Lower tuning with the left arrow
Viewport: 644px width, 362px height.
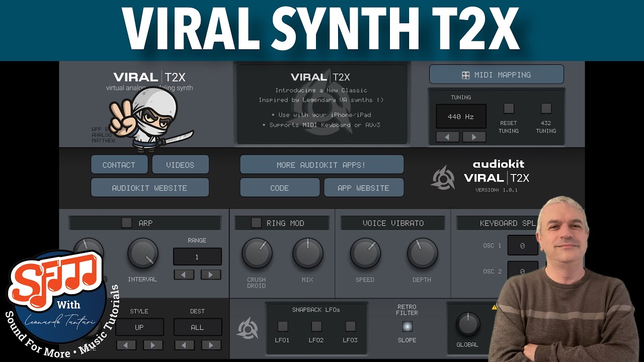click(448, 137)
